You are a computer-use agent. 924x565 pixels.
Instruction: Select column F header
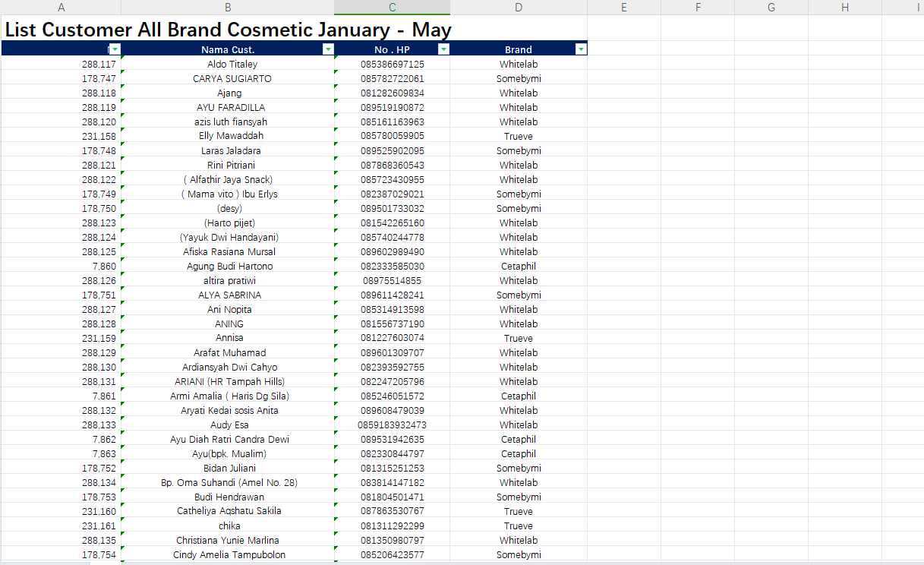(x=698, y=8)
